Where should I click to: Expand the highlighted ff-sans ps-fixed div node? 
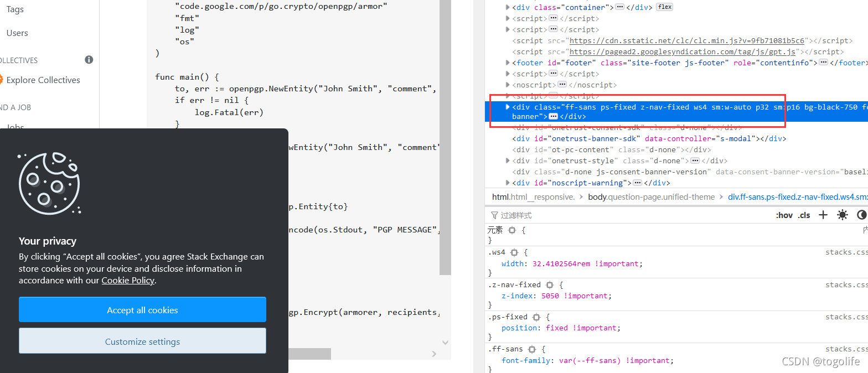coord(508,107)
